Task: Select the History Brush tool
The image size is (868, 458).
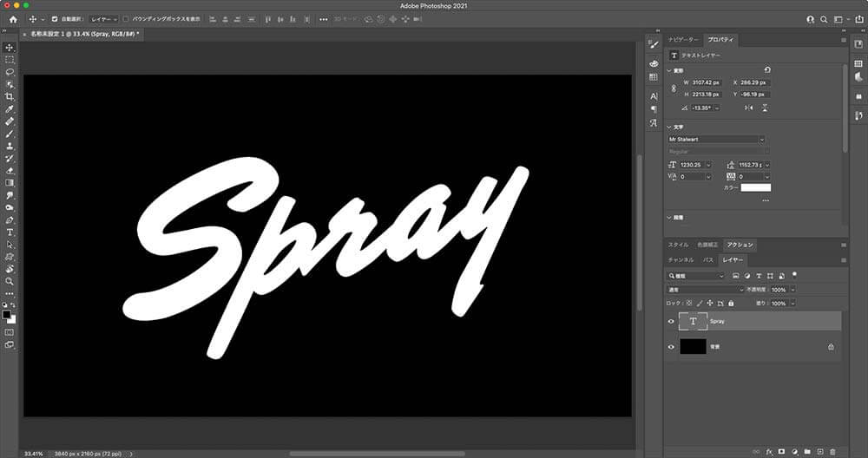Action: (10, 158)
